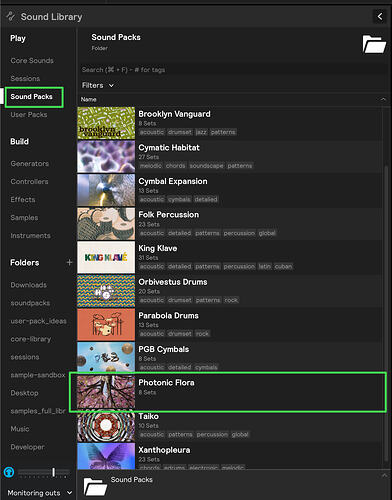The width and height of the screenshot is (392, 500).
Task: Collapse the Sound Library panel arrow
Action: [x=380, y=16]
